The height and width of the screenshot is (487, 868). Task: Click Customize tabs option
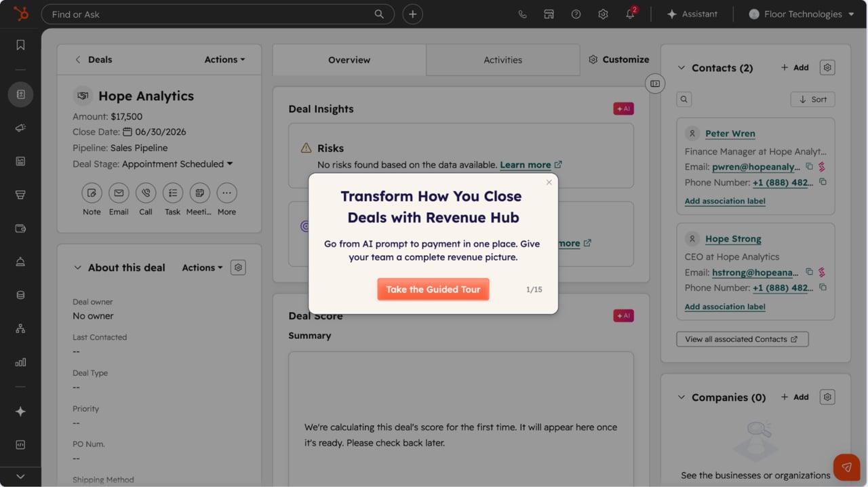click(x=618, y=60)
